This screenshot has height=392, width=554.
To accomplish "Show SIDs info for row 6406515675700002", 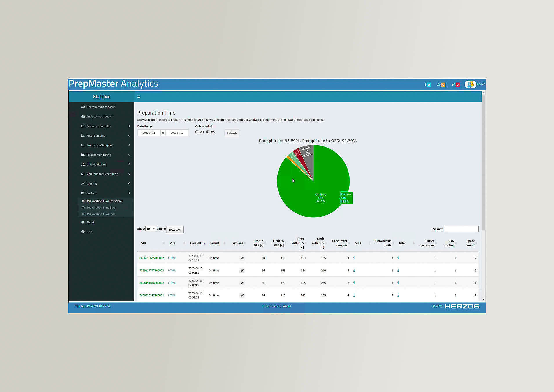I will [354, 258].
